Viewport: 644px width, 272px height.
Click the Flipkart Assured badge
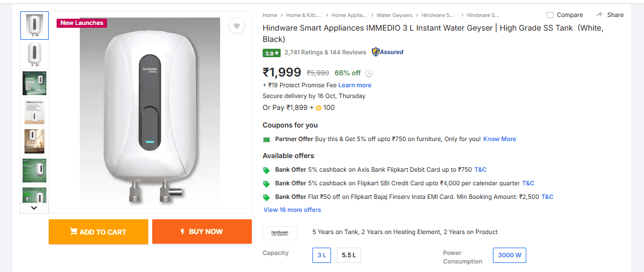coord(388,52)
